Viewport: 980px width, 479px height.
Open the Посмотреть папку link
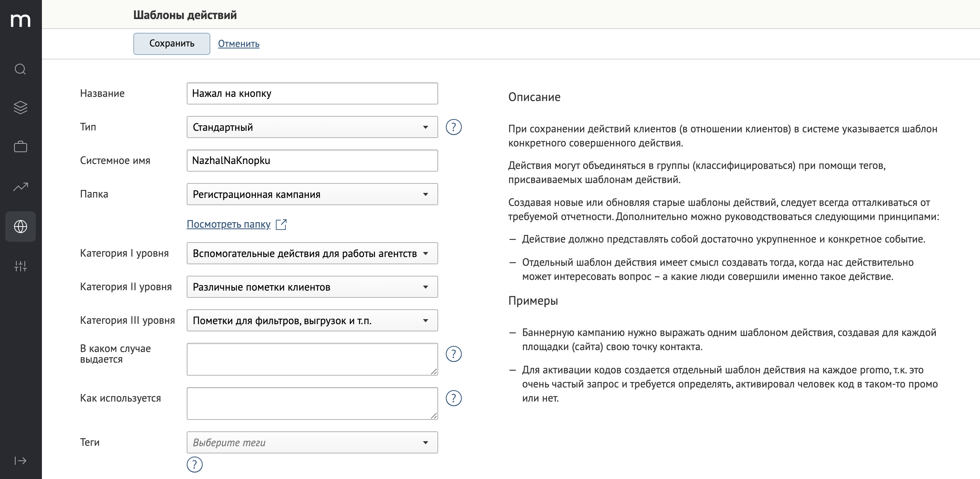click(229, 224)
